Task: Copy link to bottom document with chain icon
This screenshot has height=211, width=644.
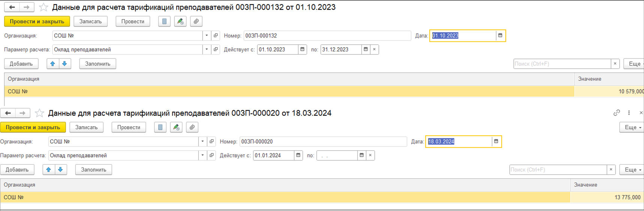Action: point(617,113)
